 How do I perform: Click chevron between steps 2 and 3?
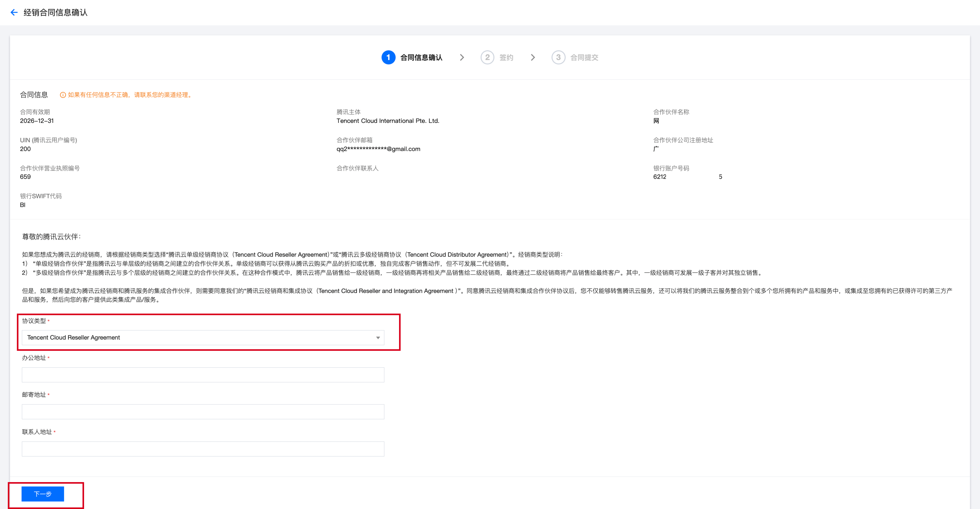533,58
